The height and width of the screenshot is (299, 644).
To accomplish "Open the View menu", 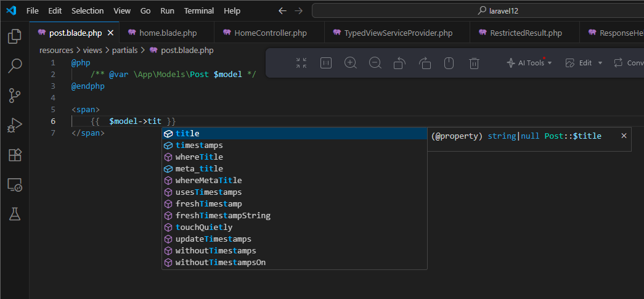I will click(122, 11).
